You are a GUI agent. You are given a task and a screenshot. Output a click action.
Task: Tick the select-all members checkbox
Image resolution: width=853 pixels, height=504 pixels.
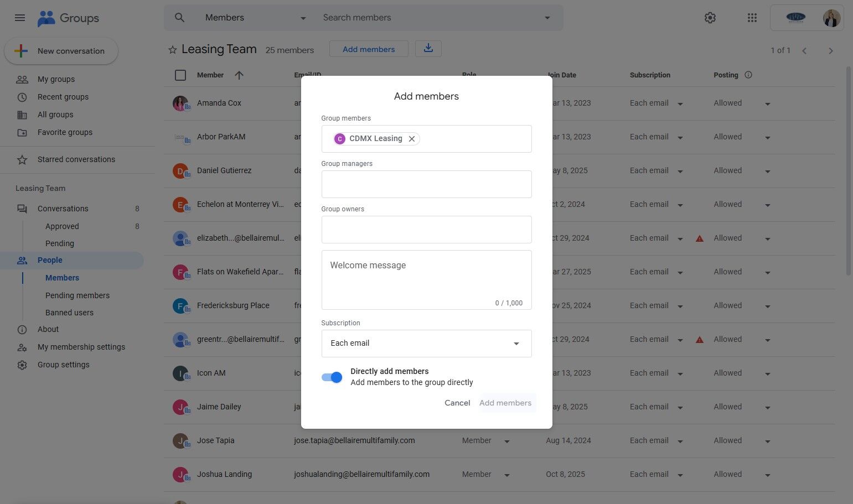180,75
